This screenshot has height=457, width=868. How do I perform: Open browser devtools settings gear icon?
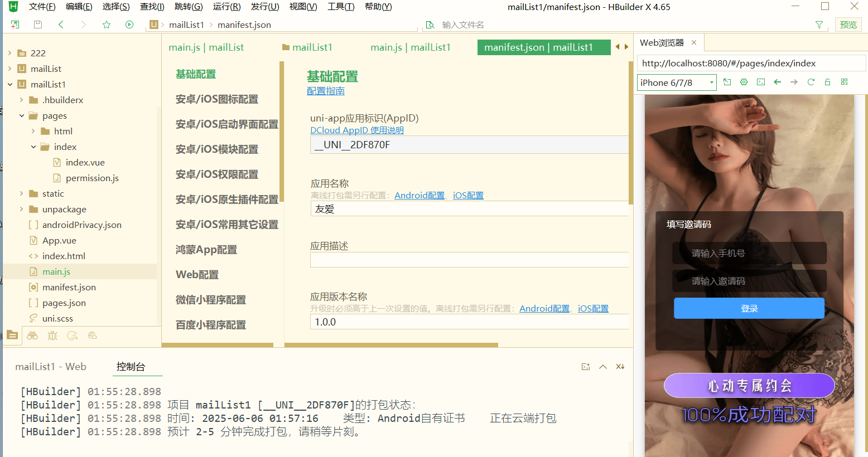[744, 82]
